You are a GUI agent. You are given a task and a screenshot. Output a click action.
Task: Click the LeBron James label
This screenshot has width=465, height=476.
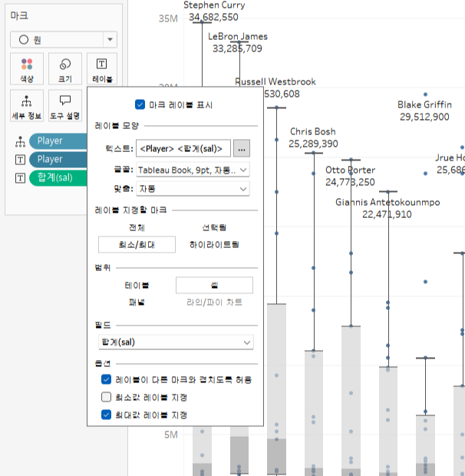tap(238, 36)
